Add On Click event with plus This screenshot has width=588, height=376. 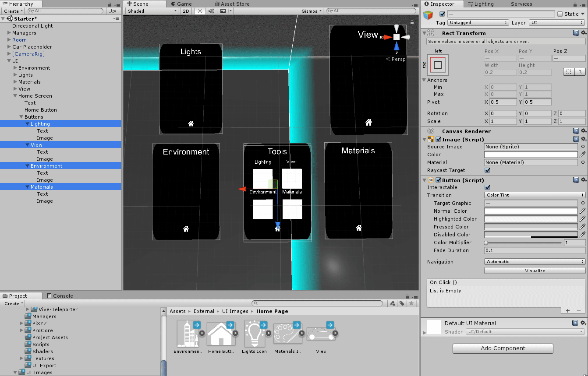[568, 310]
